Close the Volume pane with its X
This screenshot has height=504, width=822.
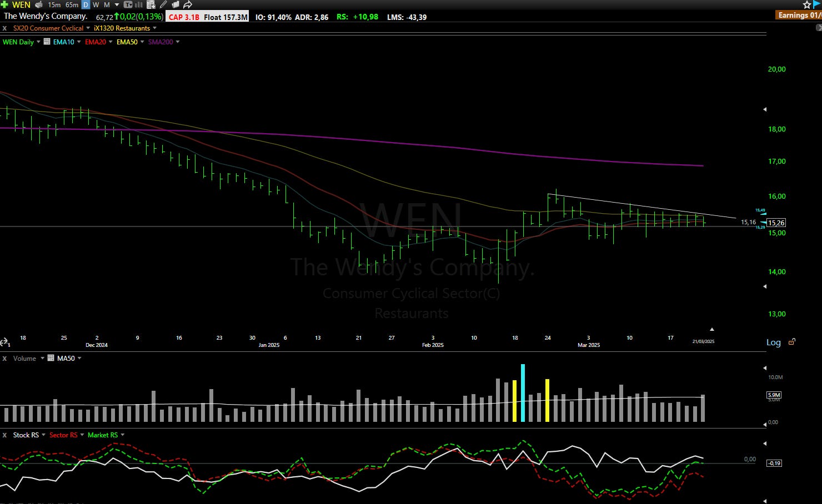[x=4, y=359]
